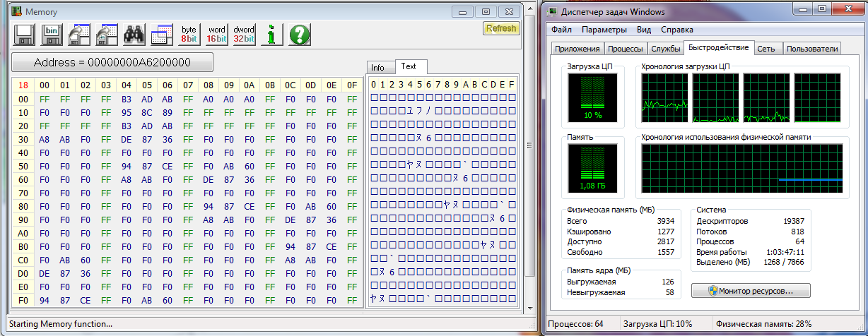Screen dimensions: 868x336
Task: Click the overlapping tables window icon
Action: [x=161, y=35]
